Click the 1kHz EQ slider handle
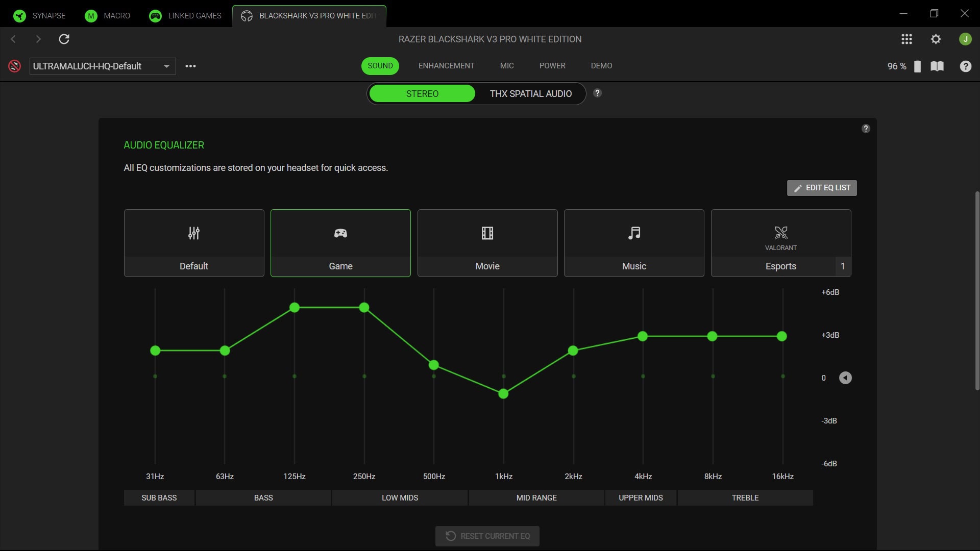 pos(503,394)
